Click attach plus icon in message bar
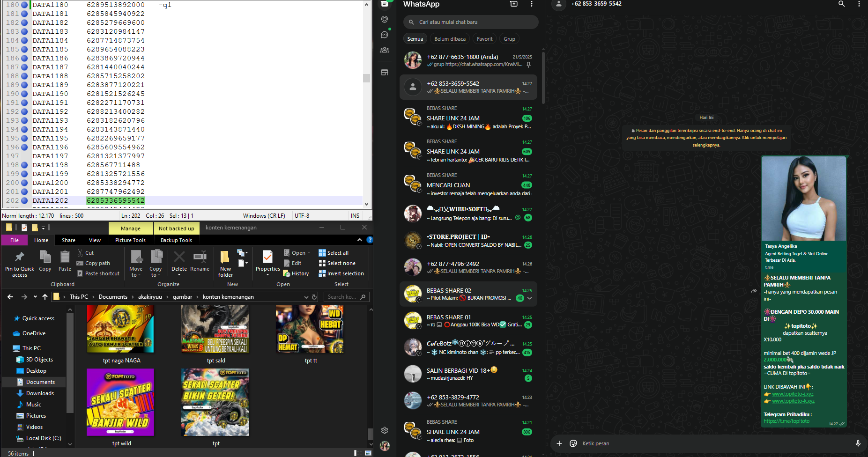The height and width of the screenshot is (457, 868). click(x=559, y=443)
